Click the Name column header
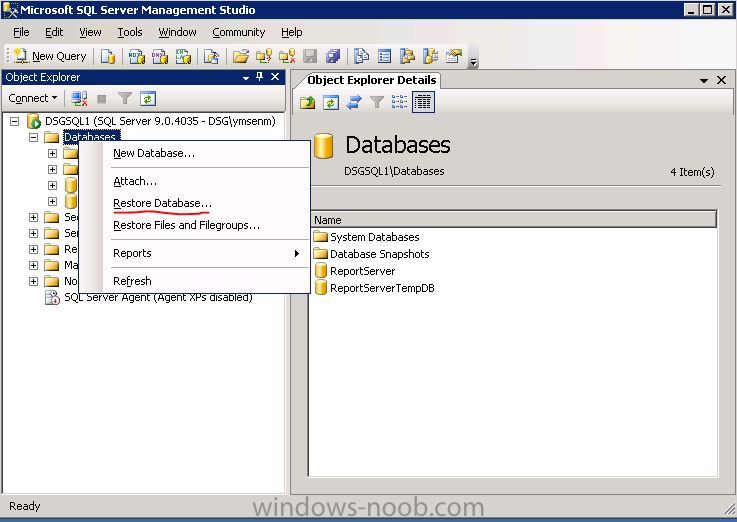Image resolution: width=737 pixels, height=522 pixels. pyautogui.click(x=513, y=220)
